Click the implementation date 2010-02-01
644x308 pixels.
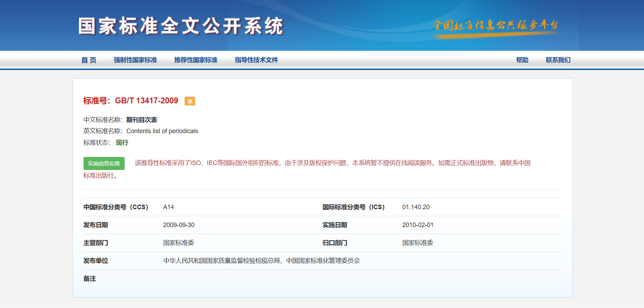coord(418,225)
